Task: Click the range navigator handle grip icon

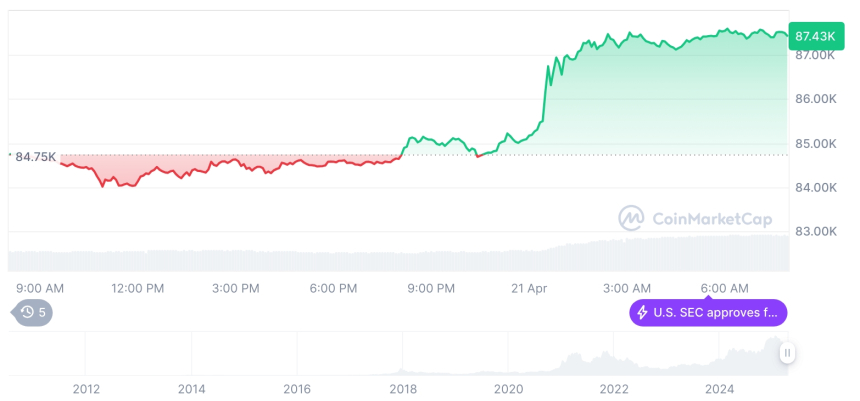Action: coord(787,353)
